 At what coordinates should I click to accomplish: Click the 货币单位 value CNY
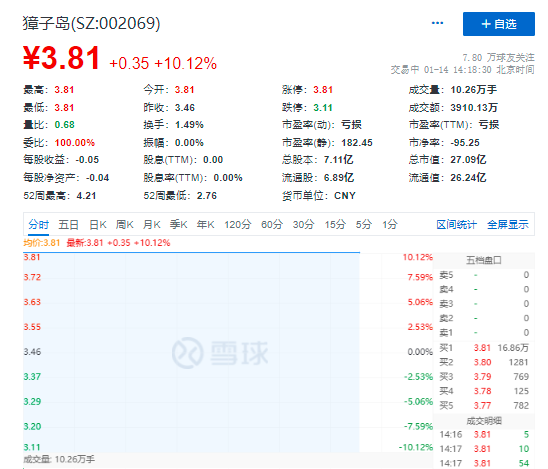click(345, 196)
